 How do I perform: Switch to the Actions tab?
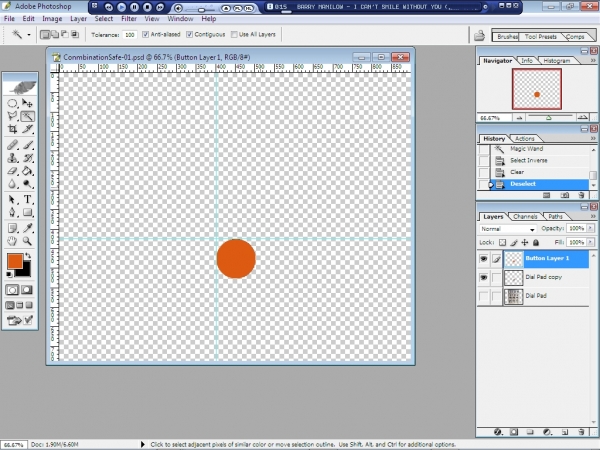pyautogui.click(x=524, y=139)
